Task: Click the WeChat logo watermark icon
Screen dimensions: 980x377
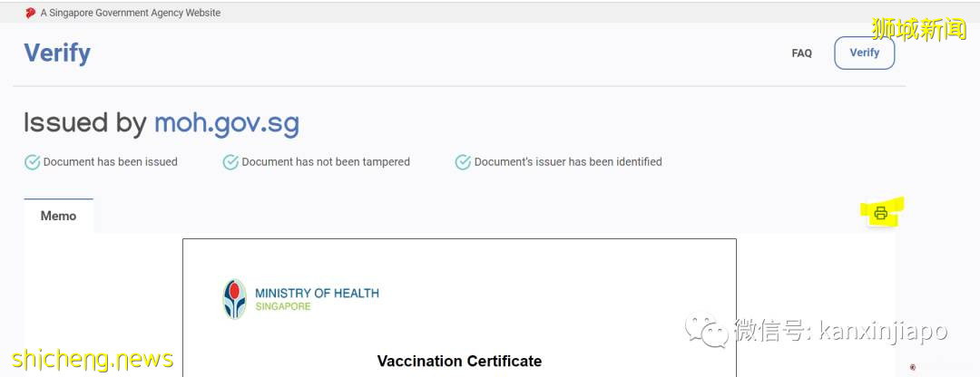Action: (706, 331)
